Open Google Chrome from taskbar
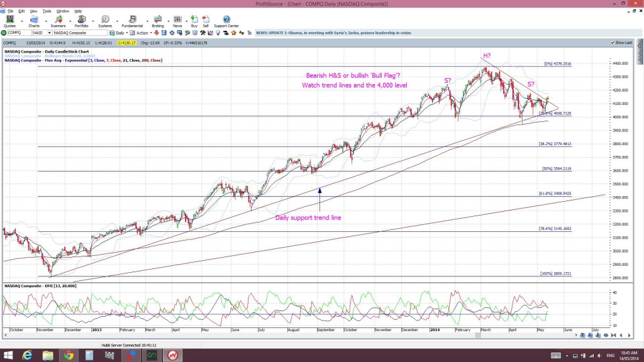 pyautogui.click(x=69, y=355)
